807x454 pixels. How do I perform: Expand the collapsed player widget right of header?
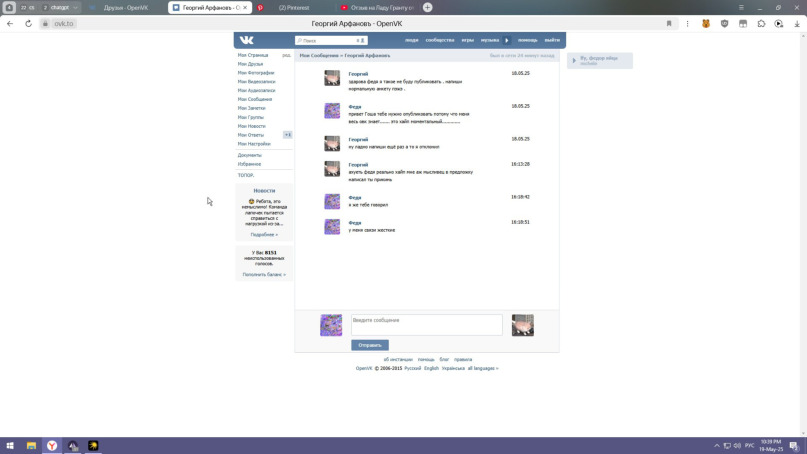pyautogui.click(x=600, y=61)
